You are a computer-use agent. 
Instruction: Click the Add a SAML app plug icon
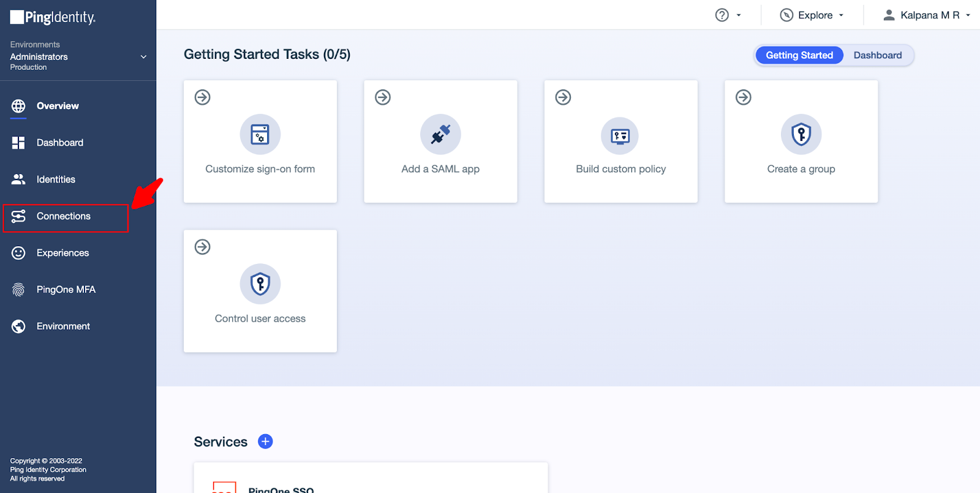(440, 134)
